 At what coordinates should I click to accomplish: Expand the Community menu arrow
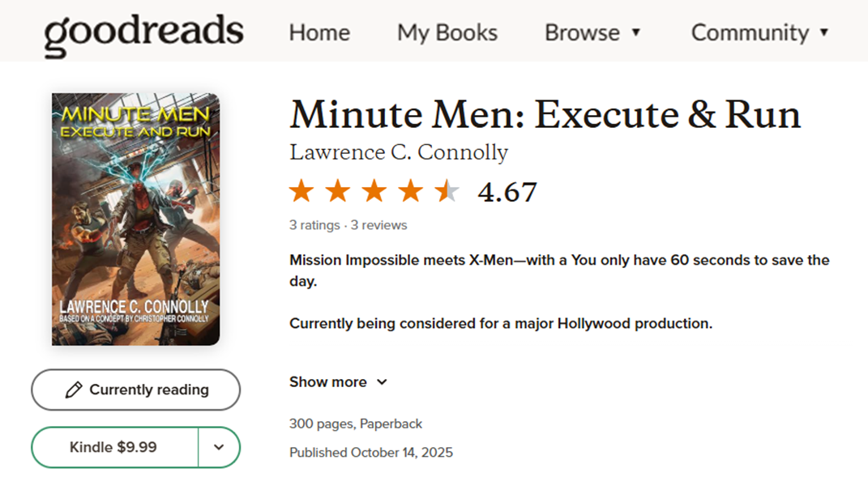[x=824, y=32]
